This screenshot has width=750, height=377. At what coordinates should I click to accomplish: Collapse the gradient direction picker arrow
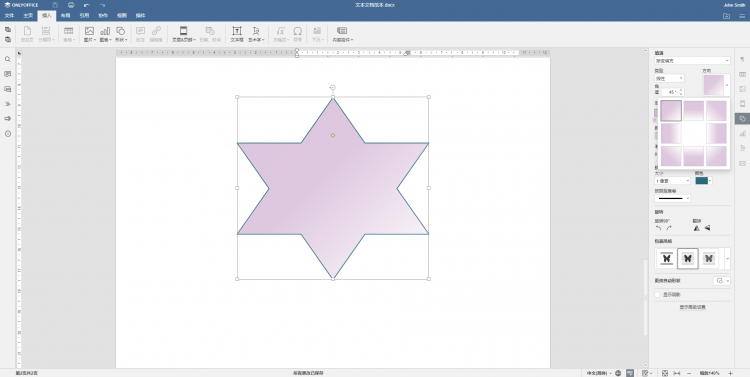click(727, 85)
